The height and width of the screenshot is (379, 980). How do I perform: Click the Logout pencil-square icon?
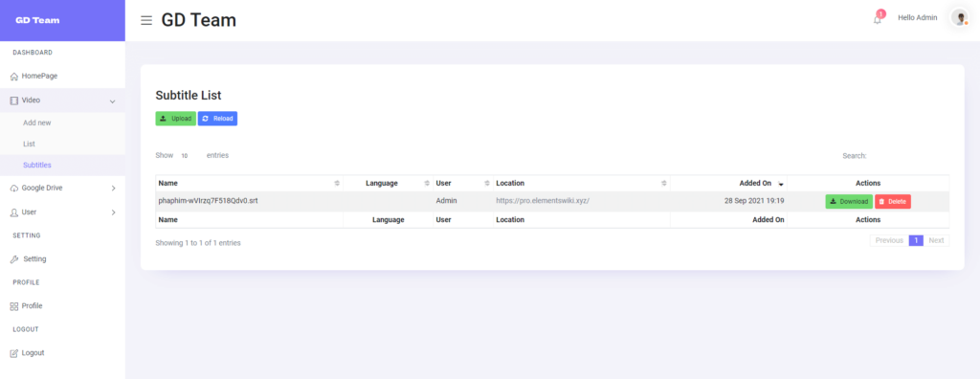(x=14, y=353)
